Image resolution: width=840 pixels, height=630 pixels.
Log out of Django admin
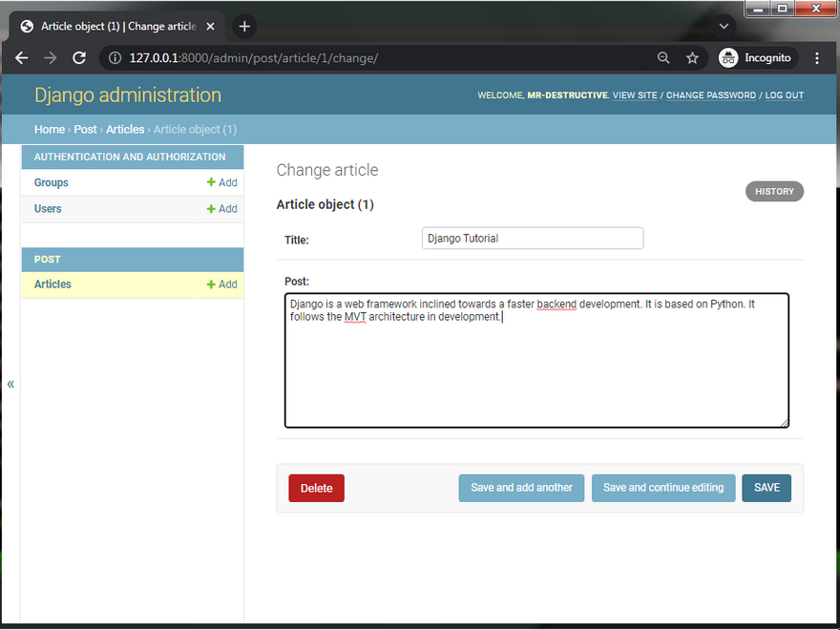point(784,95)
